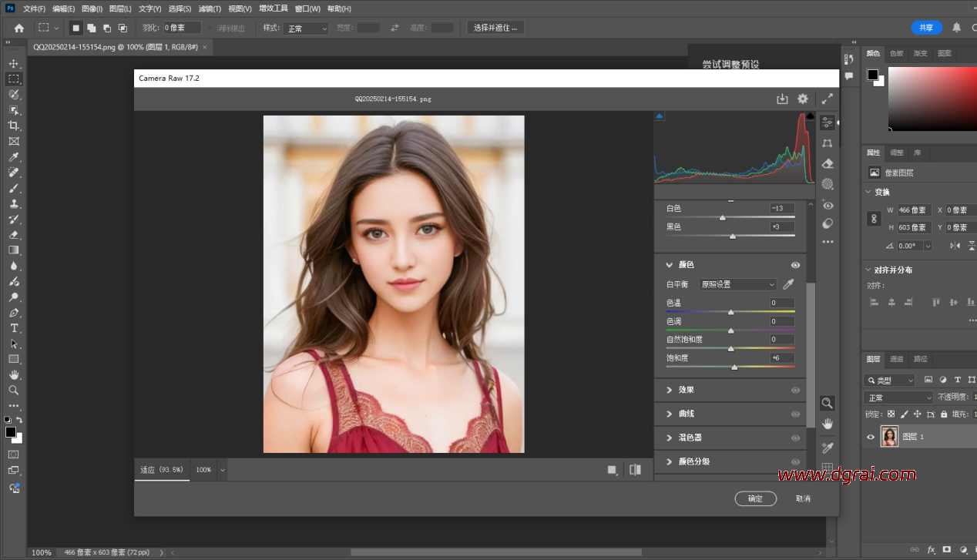The width and height of the screenshot is (977, 560).
Task: Click the 取消 button
Action: tap(803, 498)
